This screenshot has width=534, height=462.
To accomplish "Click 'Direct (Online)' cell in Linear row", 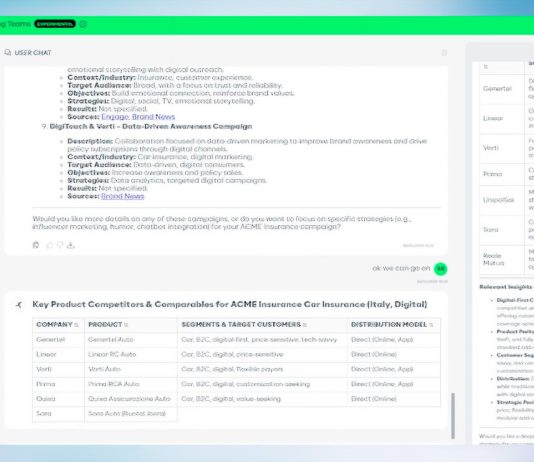I will (394, 354).
